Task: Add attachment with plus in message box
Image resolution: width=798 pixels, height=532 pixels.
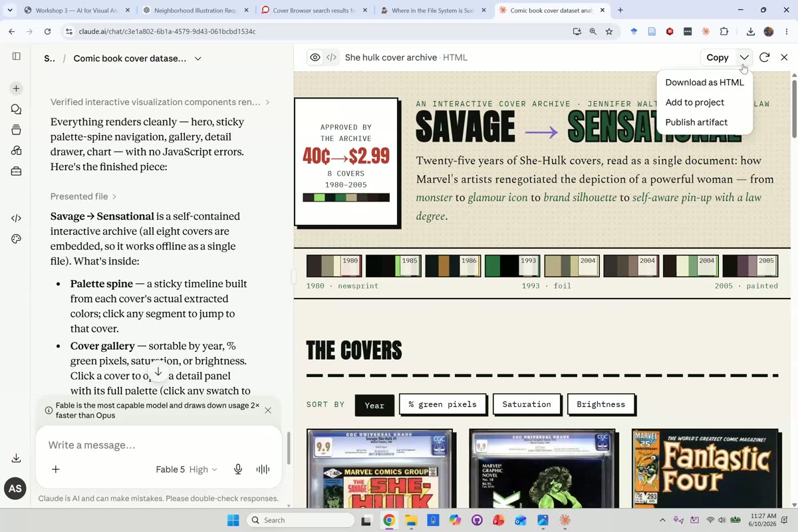Action: (56, 469)
